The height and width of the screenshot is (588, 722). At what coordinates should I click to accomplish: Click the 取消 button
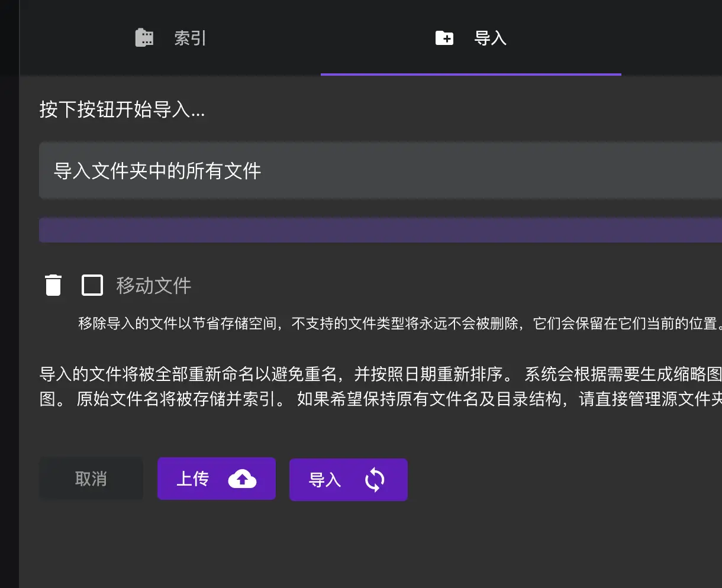coord(91,479)
